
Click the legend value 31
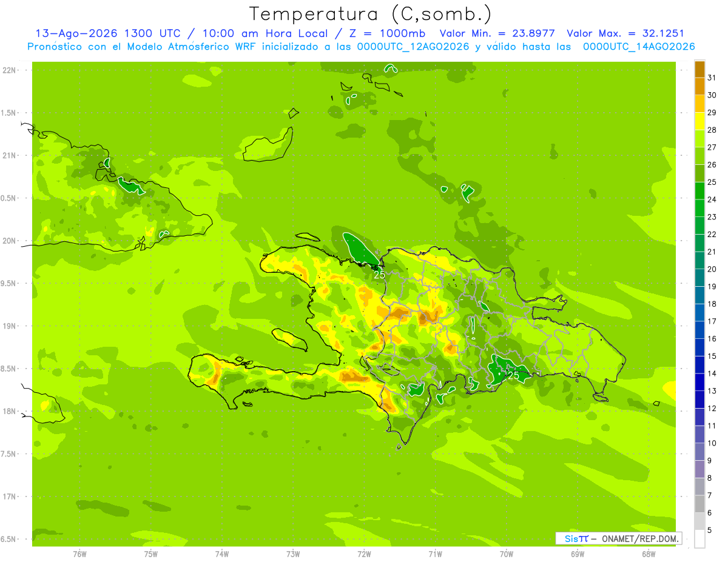click(x=712, y=78)
